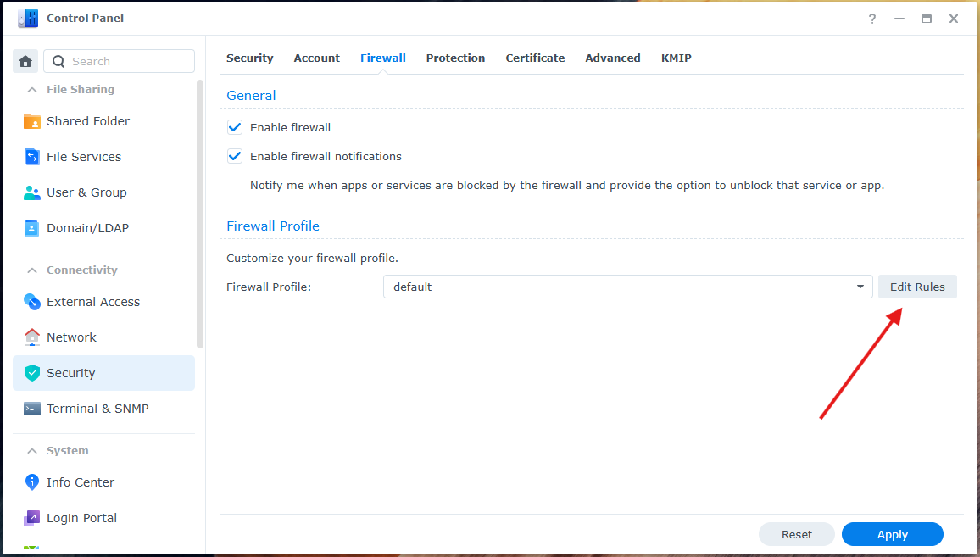The height and width of the screenshot is (557, 980).
Task: Open Shared Folder via its folder icon
Action: click(32, 121)
